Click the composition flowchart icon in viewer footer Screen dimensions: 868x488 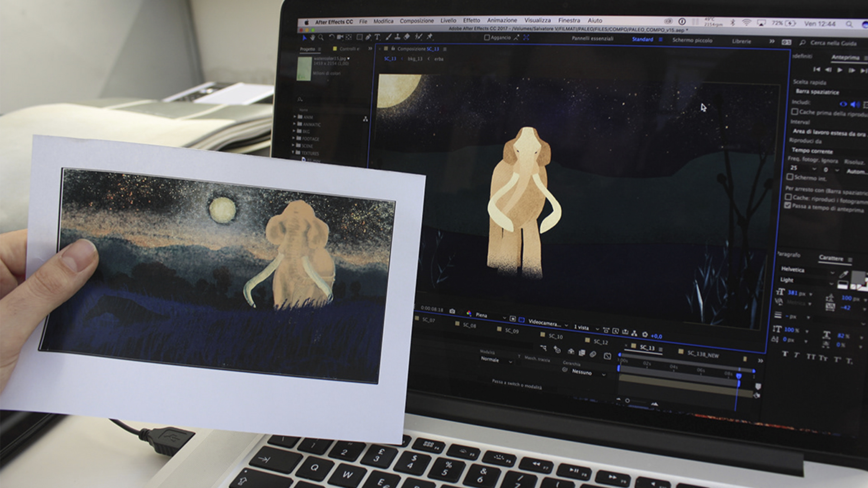click(634, 334)
